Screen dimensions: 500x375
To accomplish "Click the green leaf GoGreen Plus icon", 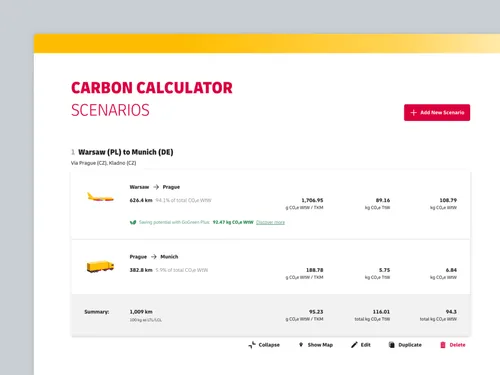I will pyautogui.click(x=133, y=222).
